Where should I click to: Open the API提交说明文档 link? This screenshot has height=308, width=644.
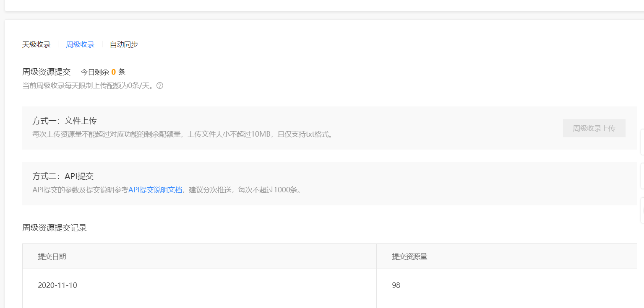[155, 190]
